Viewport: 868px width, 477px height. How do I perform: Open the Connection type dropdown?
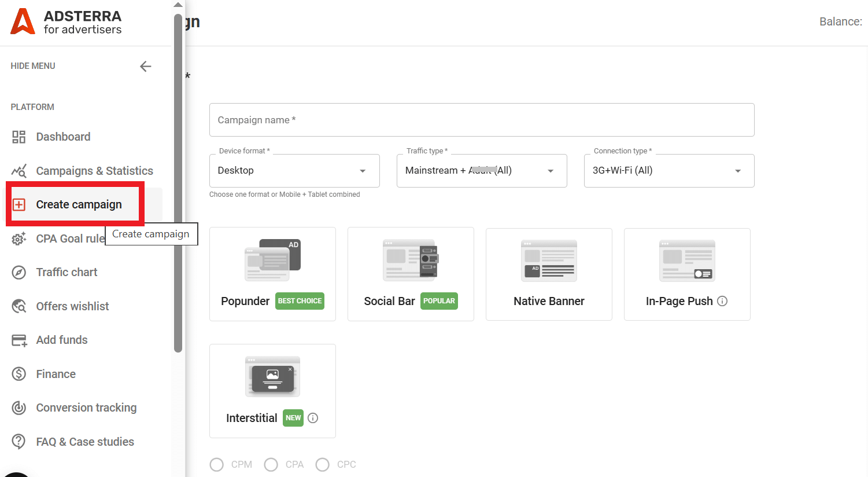tap(669, 171)
